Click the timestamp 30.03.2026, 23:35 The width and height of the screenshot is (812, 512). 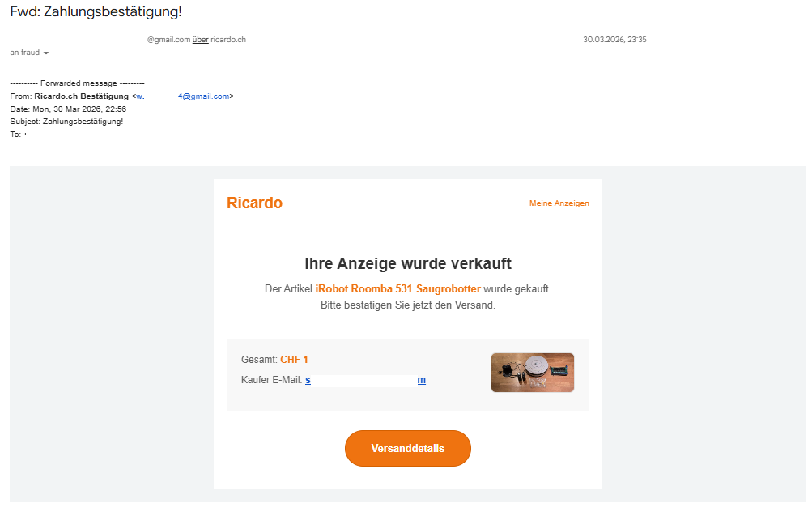614,40
